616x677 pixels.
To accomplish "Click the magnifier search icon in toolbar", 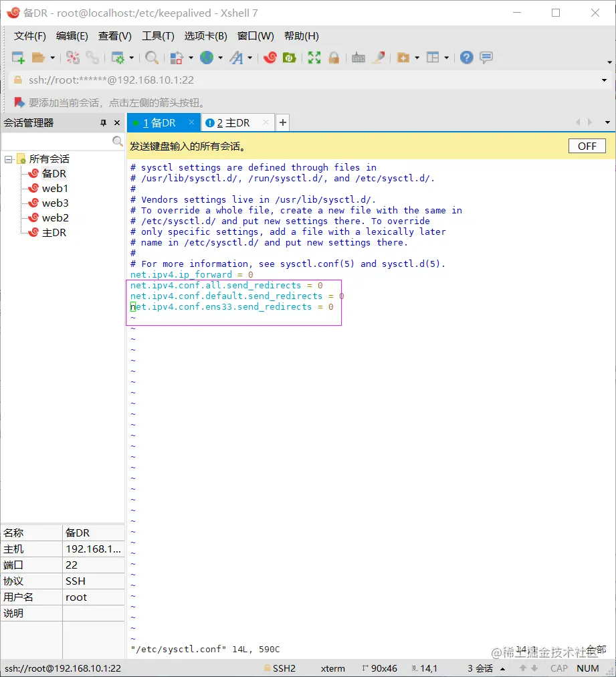I will click(152, 58).
